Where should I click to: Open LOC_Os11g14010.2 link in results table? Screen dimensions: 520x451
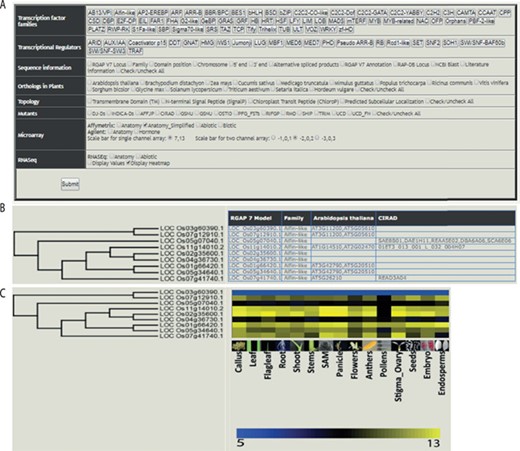(255, 247)
